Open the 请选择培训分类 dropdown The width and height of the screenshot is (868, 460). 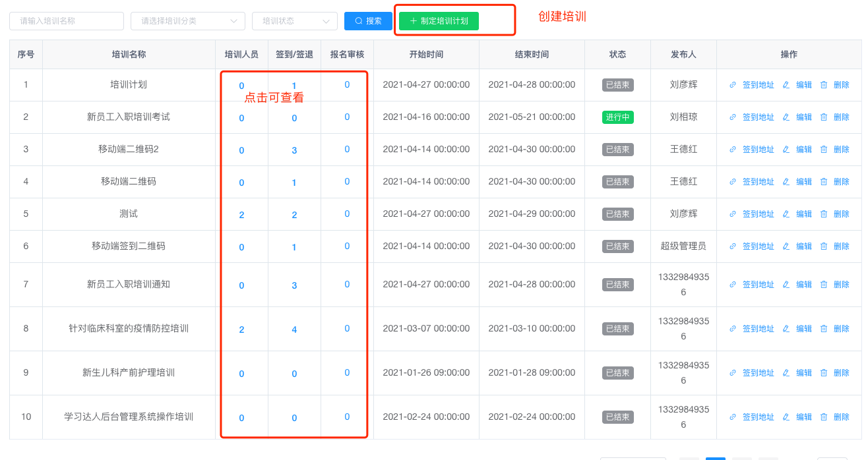click(x=188, y=21)
